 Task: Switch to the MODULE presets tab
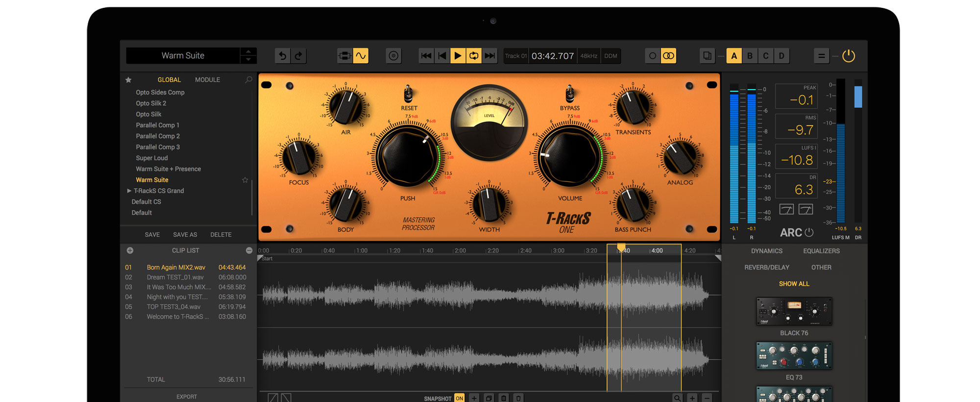207,80
